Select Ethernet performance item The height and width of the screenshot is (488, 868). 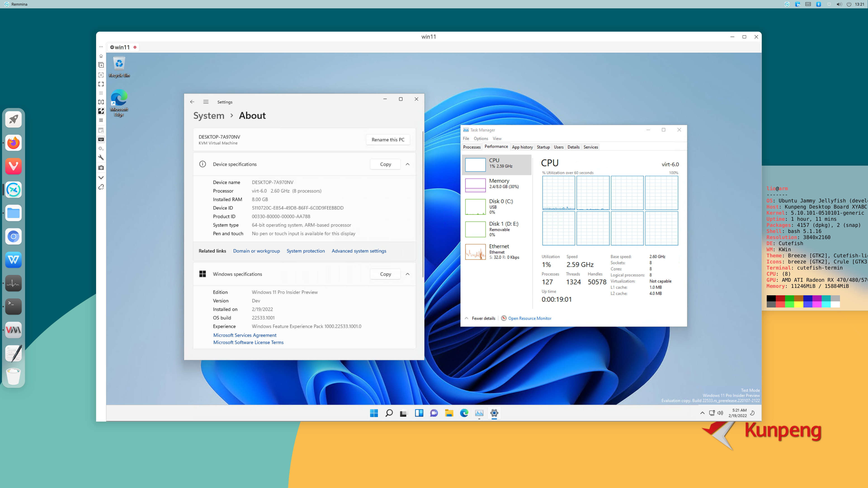click(497, 252)
